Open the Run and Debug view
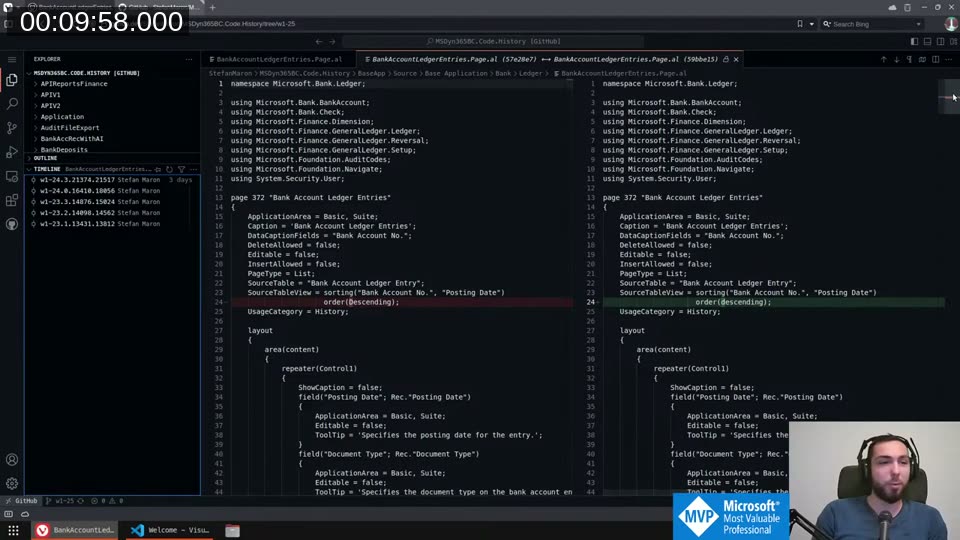960x540 pixels. [12, 152]
